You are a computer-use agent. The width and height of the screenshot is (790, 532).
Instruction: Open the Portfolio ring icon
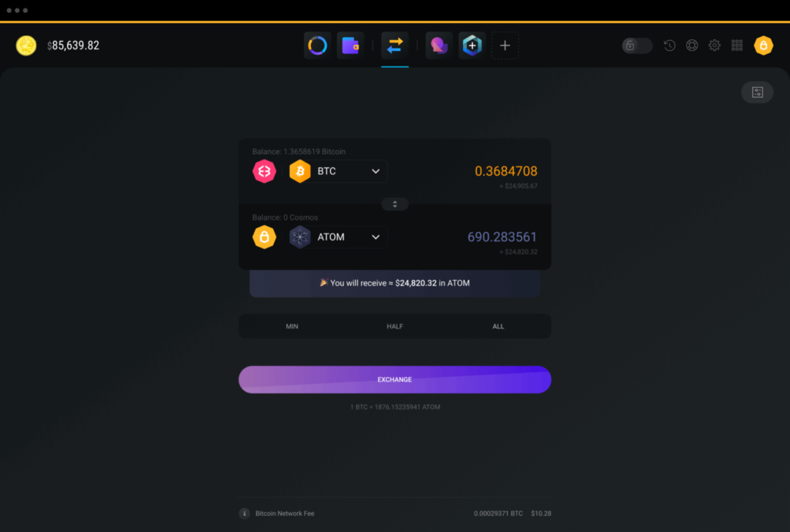(317, 45)
